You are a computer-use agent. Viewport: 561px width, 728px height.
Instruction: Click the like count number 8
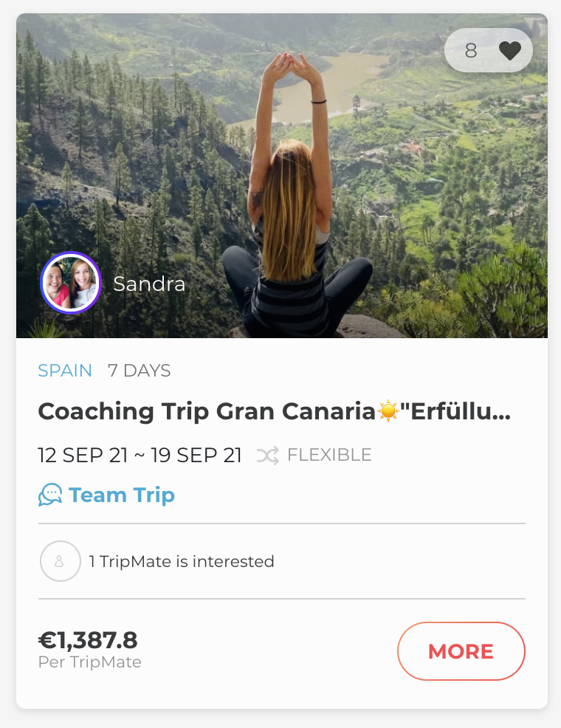click(471, 51)
